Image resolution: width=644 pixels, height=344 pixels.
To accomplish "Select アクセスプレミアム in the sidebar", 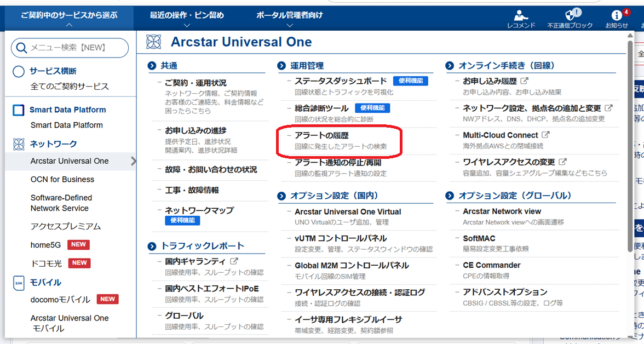I will tap(66, 226).
